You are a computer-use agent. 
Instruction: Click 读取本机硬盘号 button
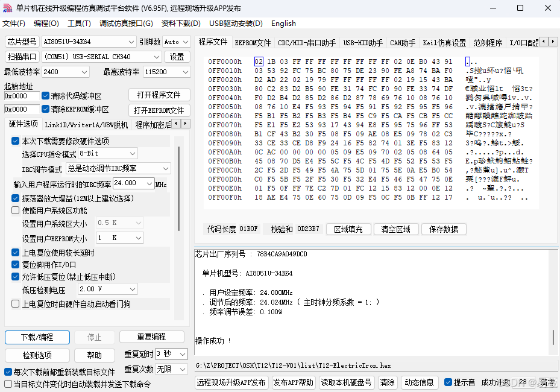click(346, 382)
